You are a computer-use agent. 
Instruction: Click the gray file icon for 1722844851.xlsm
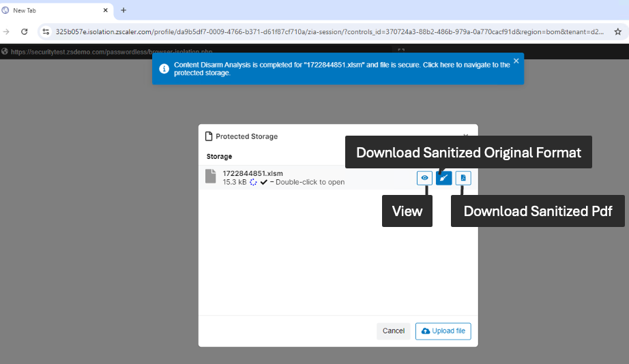[x=211, y=177]
